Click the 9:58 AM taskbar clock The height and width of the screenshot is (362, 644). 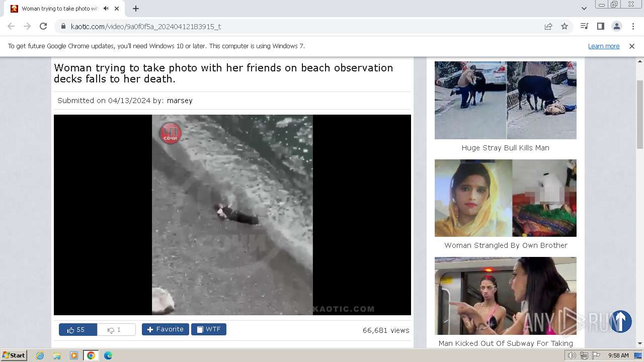[618, 355]
